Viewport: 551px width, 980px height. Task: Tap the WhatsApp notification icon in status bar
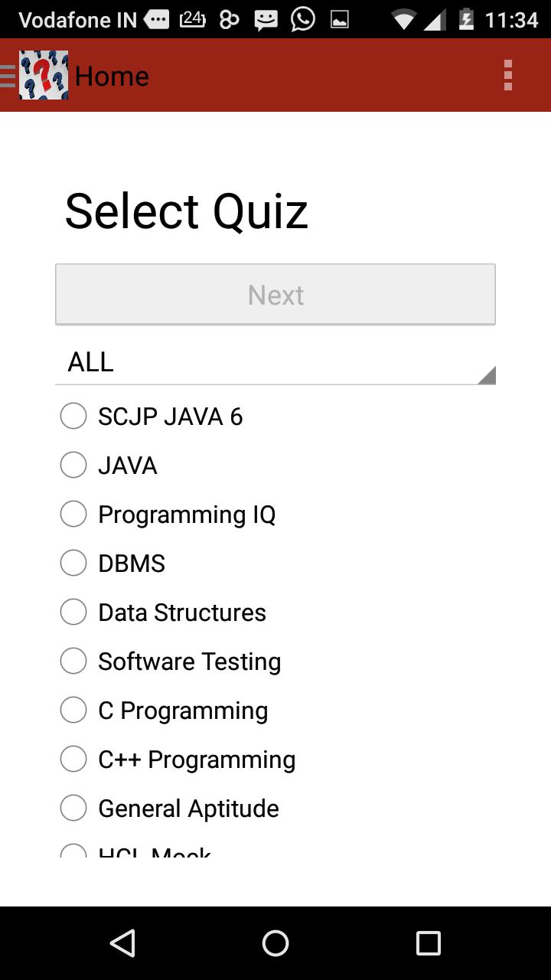tap(303, 19)
